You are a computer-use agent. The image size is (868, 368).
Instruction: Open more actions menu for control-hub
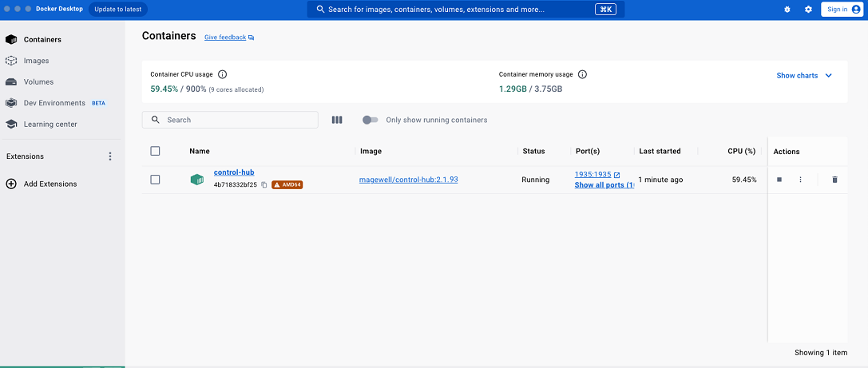click(x=800, y=180)
